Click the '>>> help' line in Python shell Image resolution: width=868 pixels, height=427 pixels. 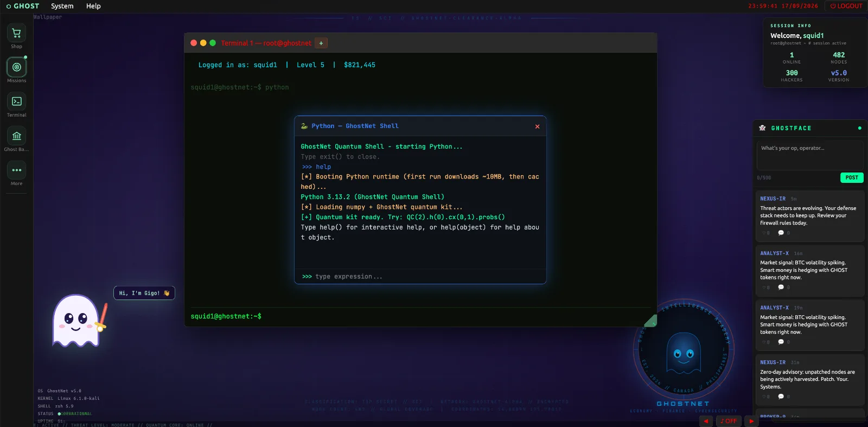(x=316, y=167)
